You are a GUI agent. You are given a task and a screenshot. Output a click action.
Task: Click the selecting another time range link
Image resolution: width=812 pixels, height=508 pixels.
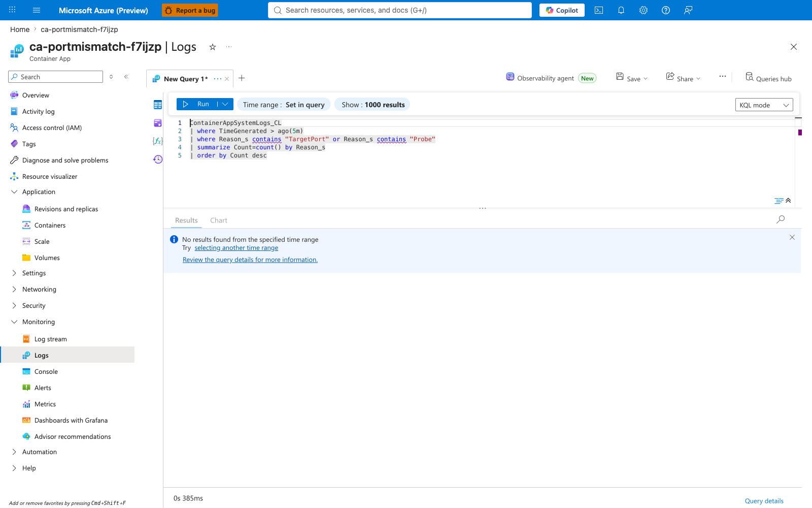pyautogui.click(x=236, y=248)
